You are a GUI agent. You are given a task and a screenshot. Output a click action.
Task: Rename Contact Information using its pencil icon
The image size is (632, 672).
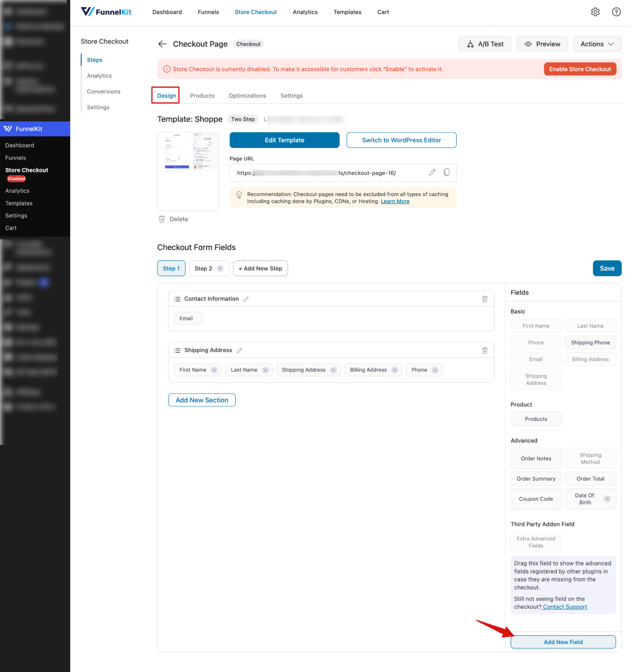[246, 299]
